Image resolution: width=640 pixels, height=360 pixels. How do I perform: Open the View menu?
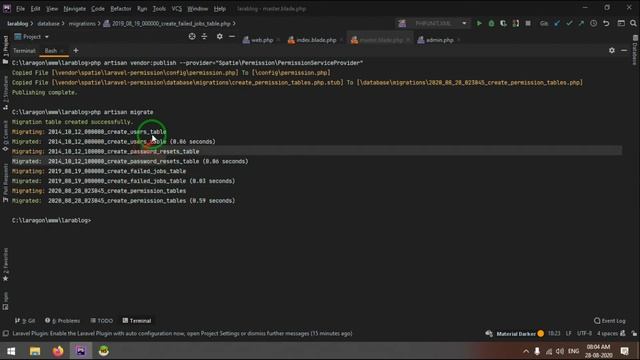click(52, 8)
